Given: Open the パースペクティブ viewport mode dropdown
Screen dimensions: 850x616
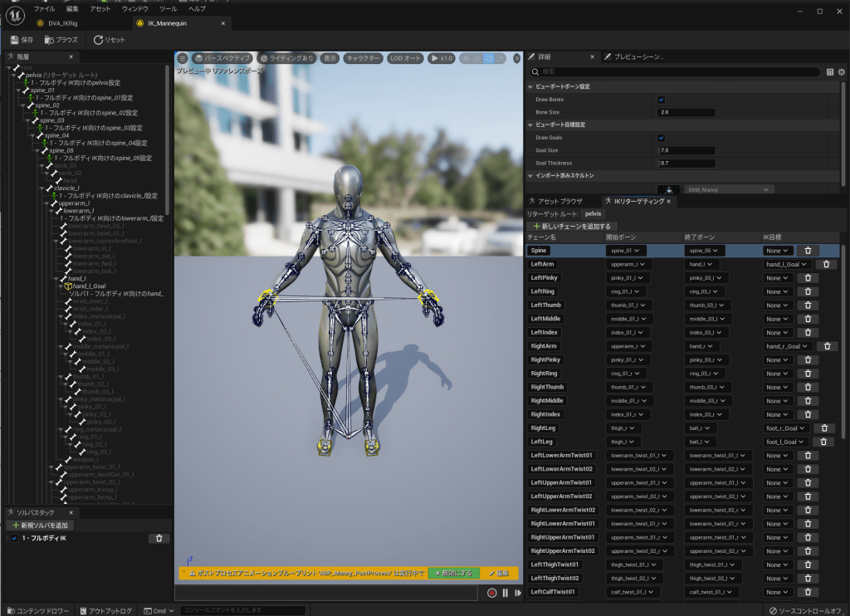Looking at the screenshot, I should coord(222,58).
